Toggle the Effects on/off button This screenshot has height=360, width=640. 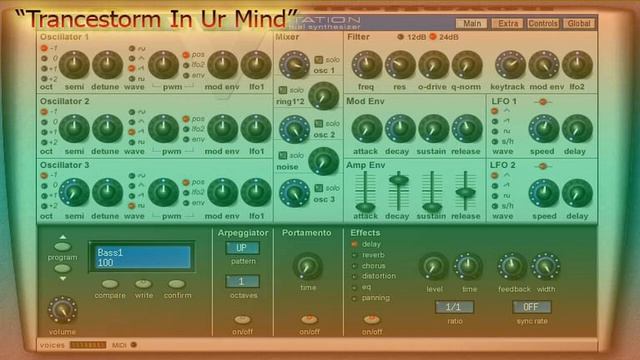[x=371, y=319]
